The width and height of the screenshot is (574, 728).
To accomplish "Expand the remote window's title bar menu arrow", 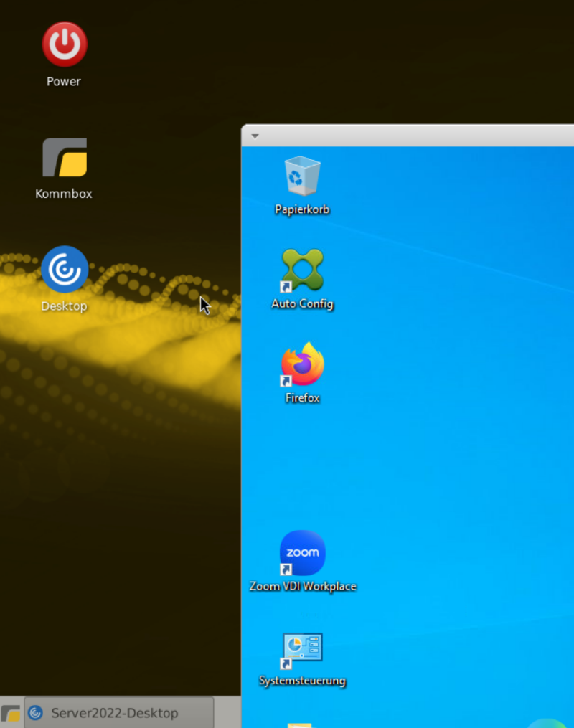I will coord(255,136).
